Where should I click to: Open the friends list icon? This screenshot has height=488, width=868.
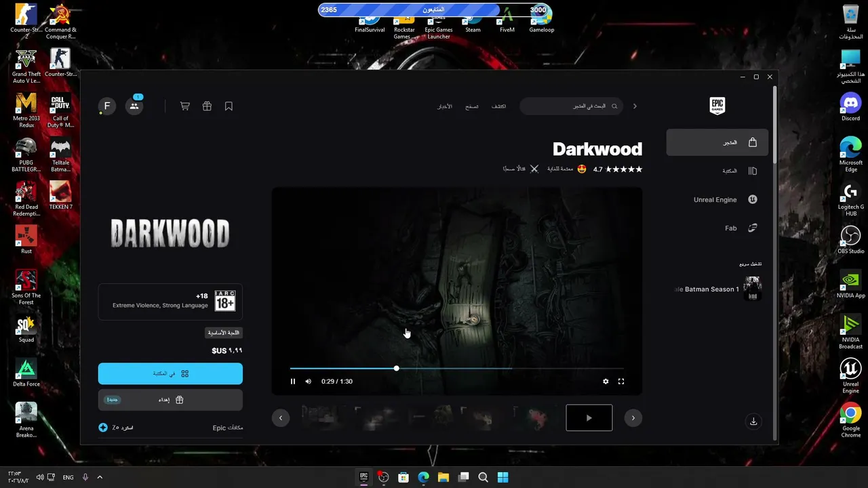(134, 106)
